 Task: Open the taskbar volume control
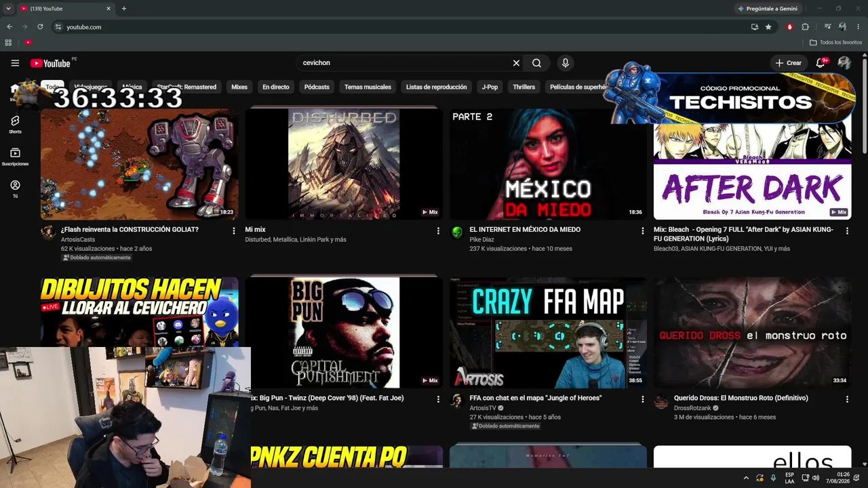816,478
